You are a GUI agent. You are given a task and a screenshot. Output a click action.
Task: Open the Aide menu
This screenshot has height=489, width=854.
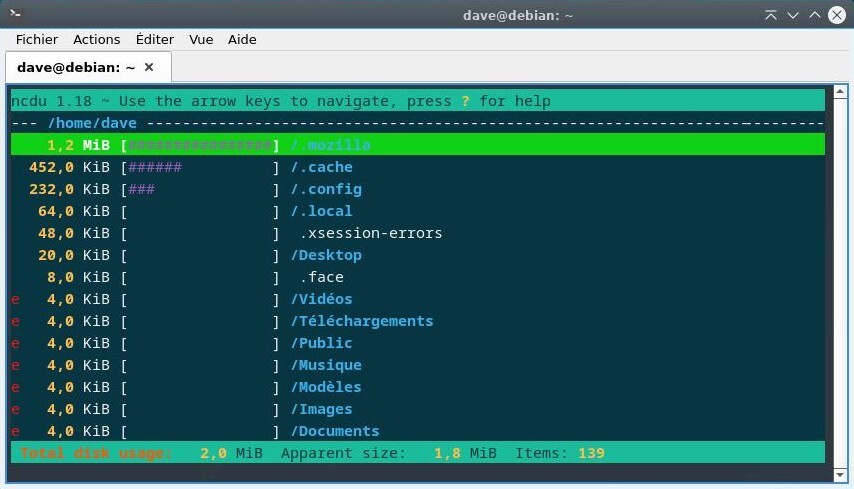(x=242, y=39)
